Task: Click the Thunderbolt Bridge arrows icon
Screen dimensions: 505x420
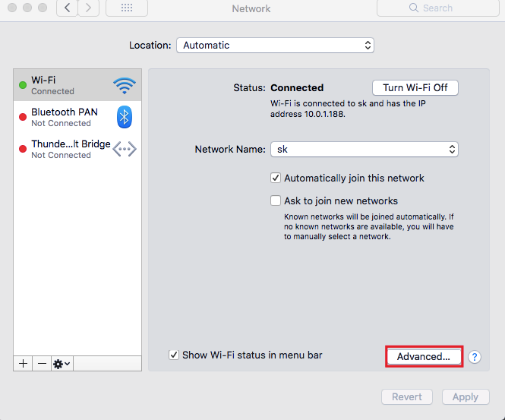Action: pyautogui.click(x=125, y=149)
